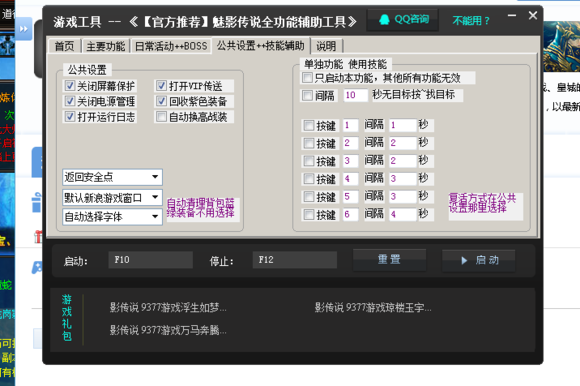Close the game tool window
Image resolution: width=580 pixels, height=386 pixels.
(533, 16)
